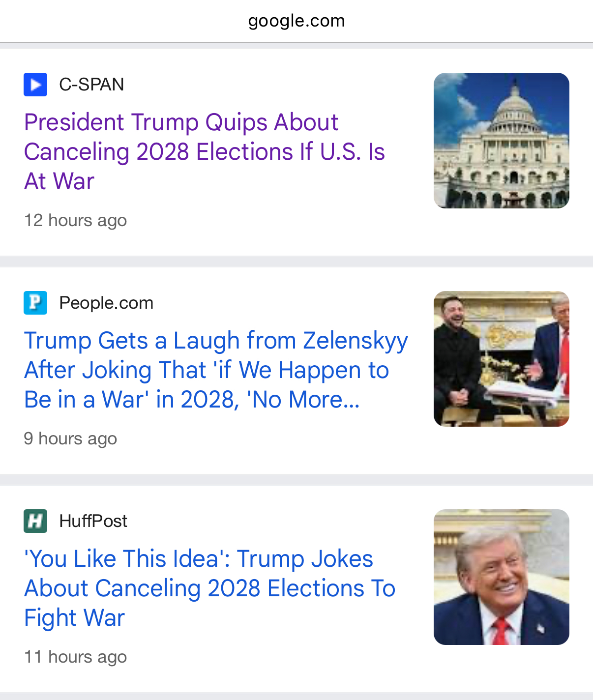Click the '11 hours ago' timestamp
The height and width of the screenshot is (700, 593).
coord(76,657)
